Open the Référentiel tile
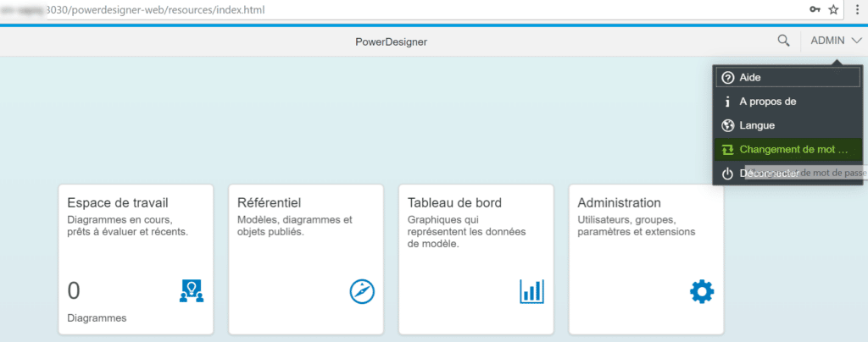The image size is (868, 342). [x=306, y=260]
